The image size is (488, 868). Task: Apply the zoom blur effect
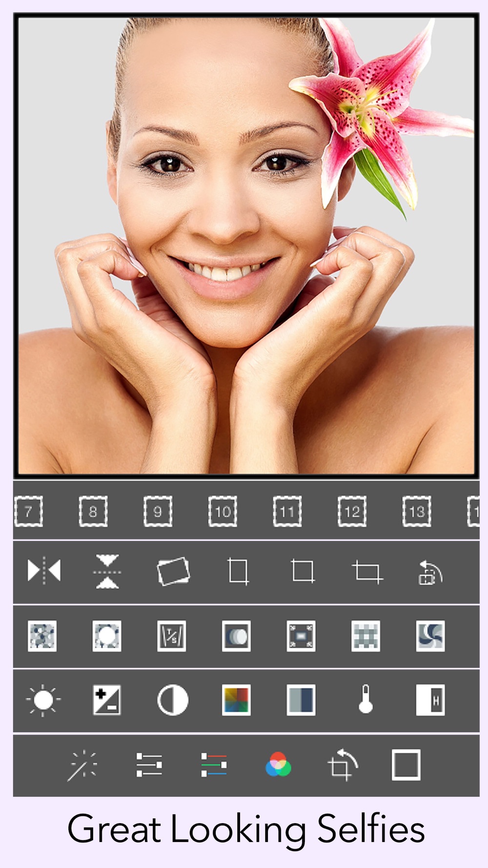pos(301,636)
